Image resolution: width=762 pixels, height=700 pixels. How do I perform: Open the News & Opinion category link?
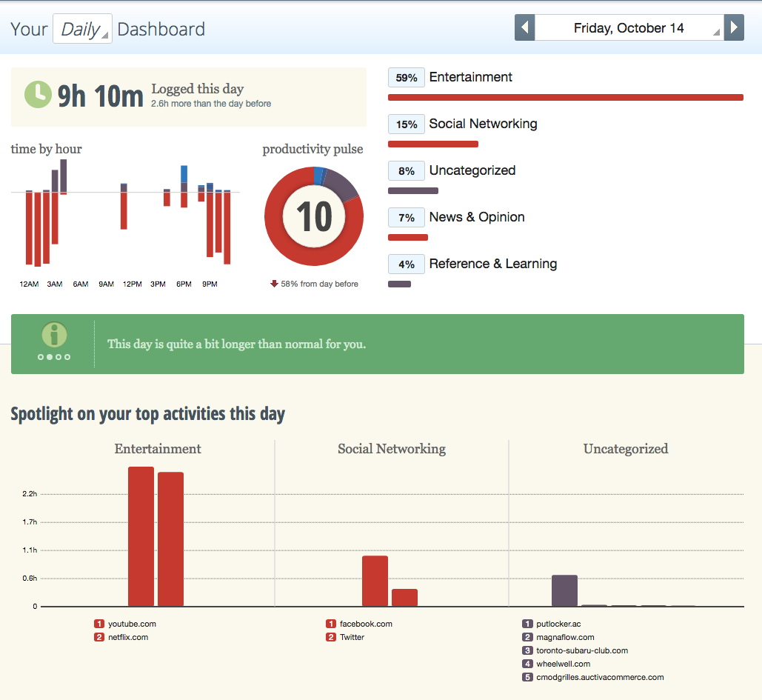pos(477,217)
